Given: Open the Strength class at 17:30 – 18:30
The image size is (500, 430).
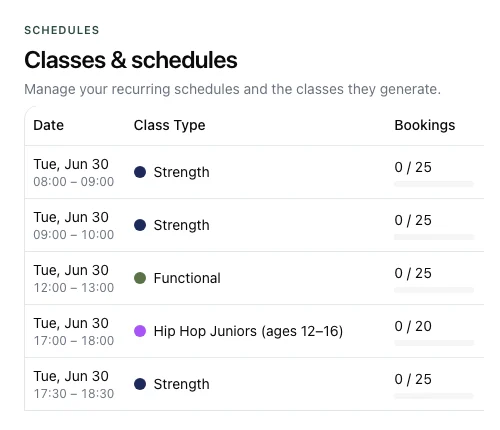Looking at the screenshot, I should [x=254, y=384].
